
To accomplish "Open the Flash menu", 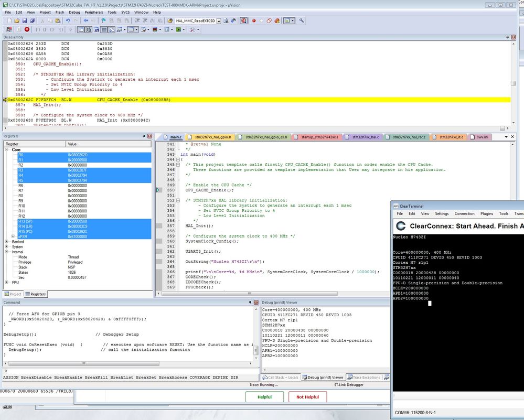I will 59,13.
